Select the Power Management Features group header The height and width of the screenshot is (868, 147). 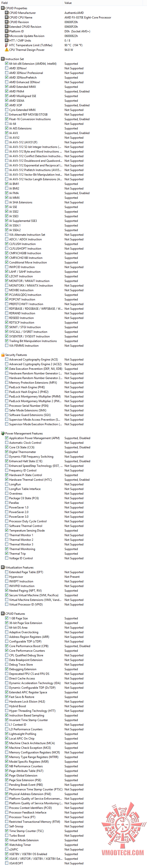point(24,433)
